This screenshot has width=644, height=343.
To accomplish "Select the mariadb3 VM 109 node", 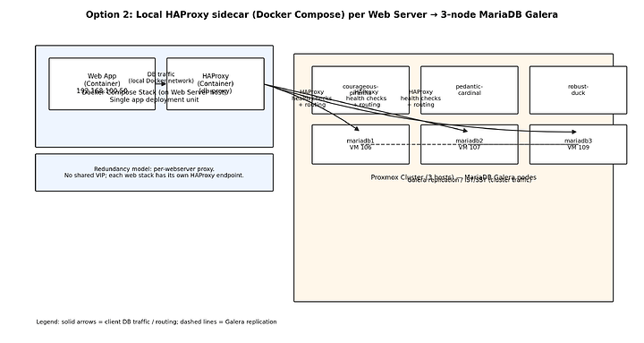I will click(x=578, y=144).
